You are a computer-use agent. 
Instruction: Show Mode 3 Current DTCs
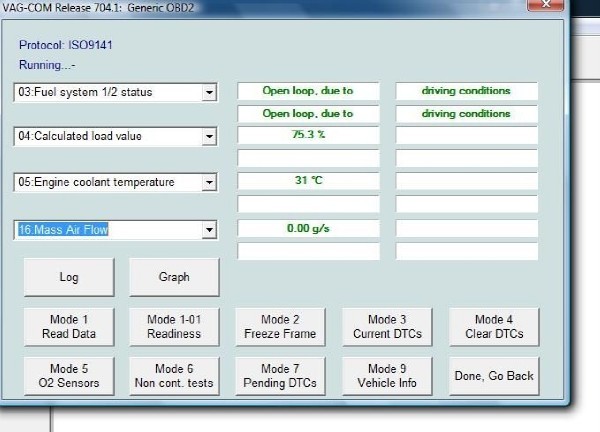tap(387, 327)
